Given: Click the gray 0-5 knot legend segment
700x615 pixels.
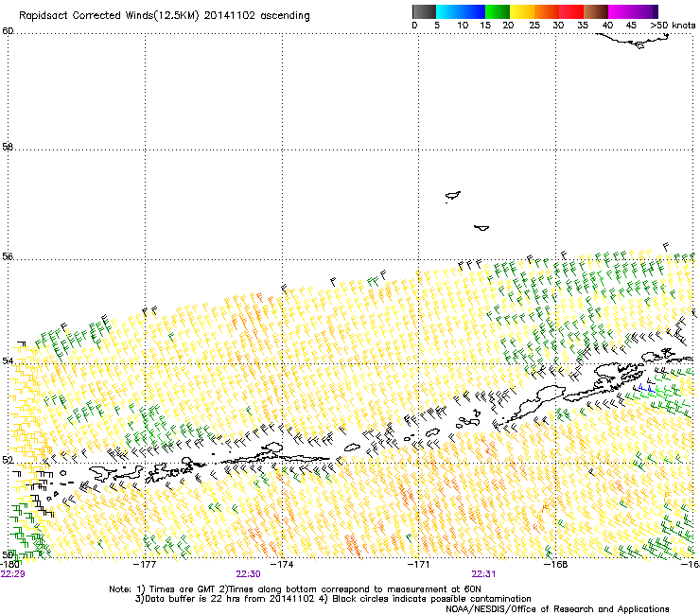Looking at the screenshot, I should [x=424, y=11].
